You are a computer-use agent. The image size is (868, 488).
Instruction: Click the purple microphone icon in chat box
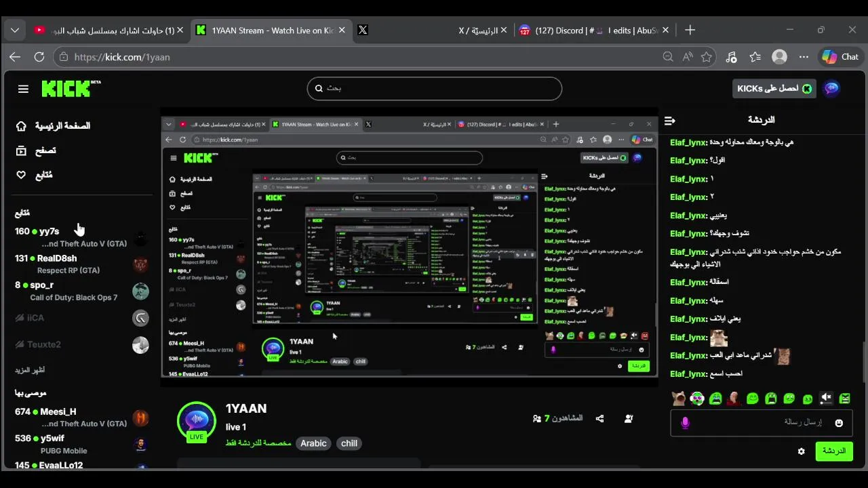685,423
